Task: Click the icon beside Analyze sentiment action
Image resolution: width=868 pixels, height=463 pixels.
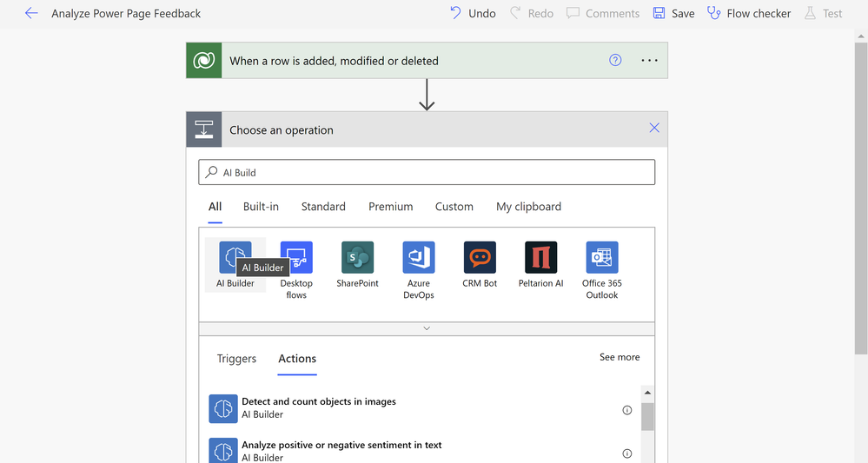Action: [223, 450]
